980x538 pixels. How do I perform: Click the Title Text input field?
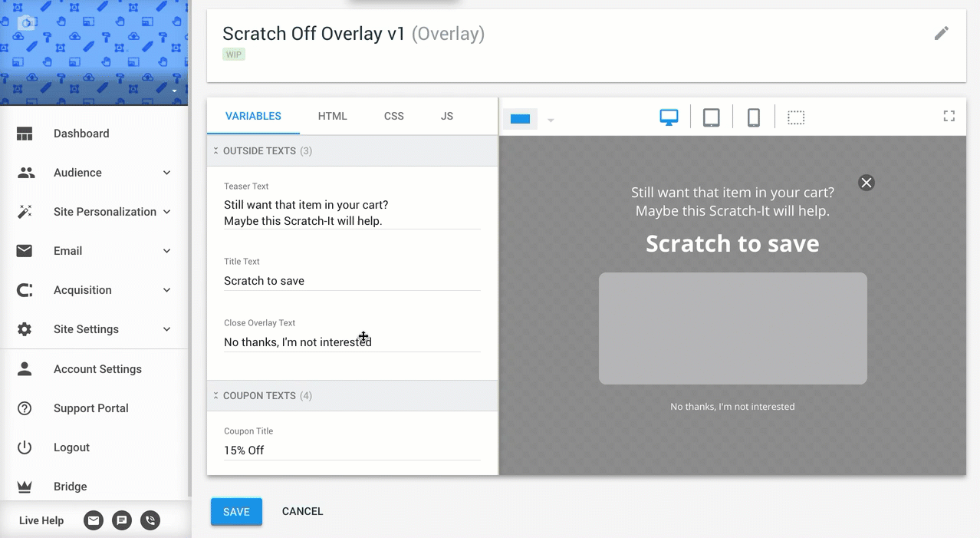tap(352, 281)
